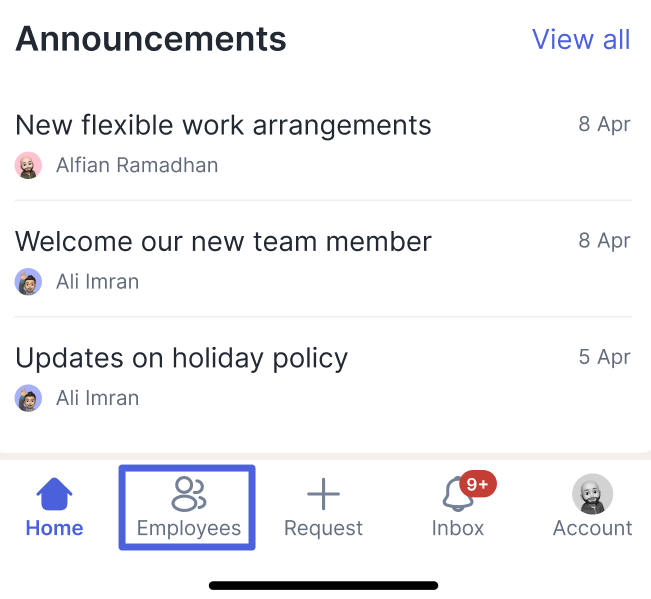The height and width of the screenshot is (599, 651).
Task: Open New flexible work arrangements announcement
Action: click(x=224, y=125)
